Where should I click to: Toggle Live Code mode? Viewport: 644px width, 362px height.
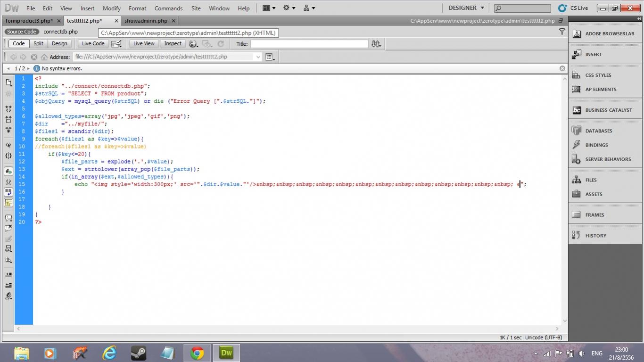[x=93, y=43]
